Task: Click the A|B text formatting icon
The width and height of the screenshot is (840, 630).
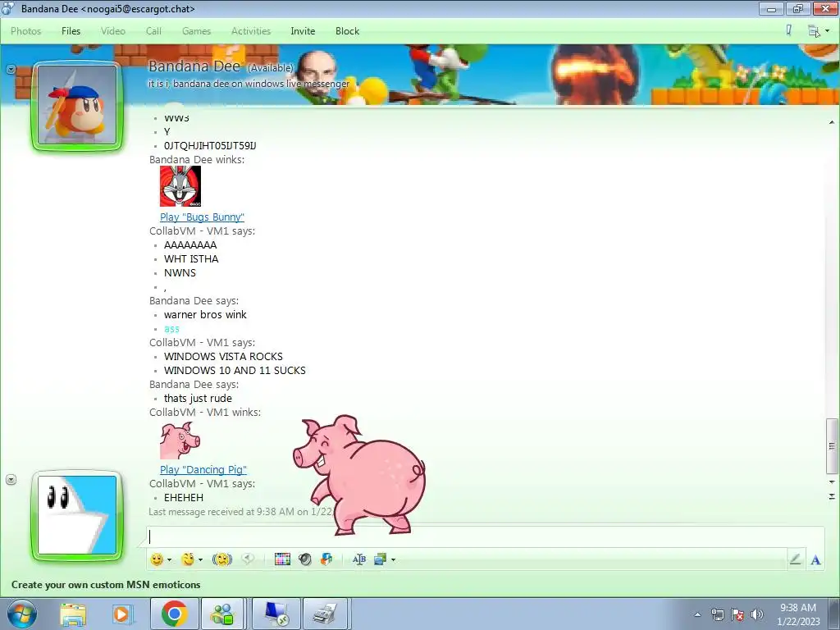Action: (359, 559)
